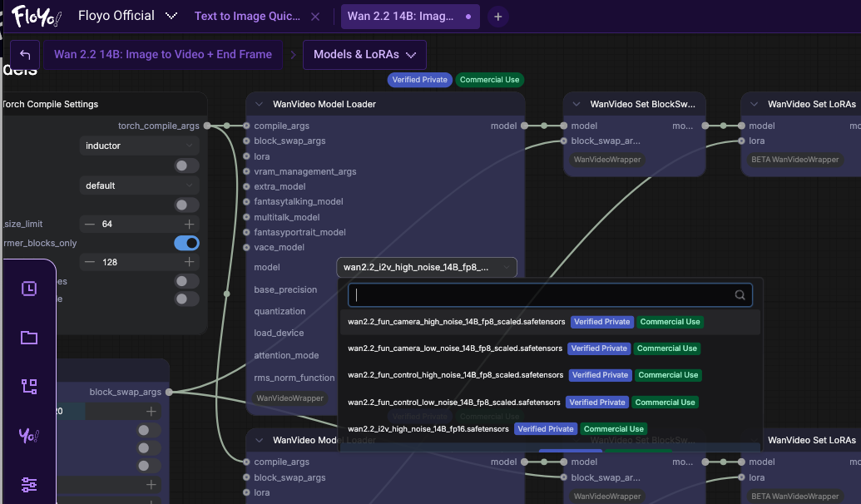Collapse the top WanVideo Set BlockSwap node
861x504 pixels.
[x=576, y=104]
